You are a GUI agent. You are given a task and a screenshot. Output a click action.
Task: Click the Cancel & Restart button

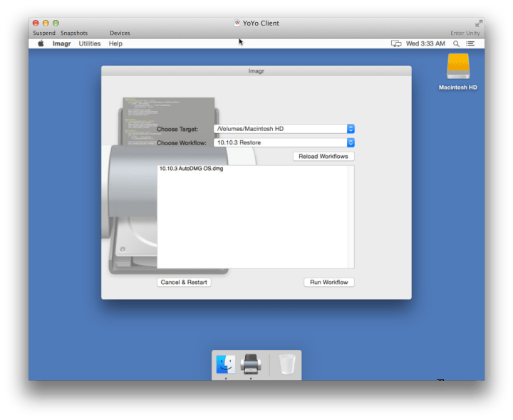(x=184, y=282)
